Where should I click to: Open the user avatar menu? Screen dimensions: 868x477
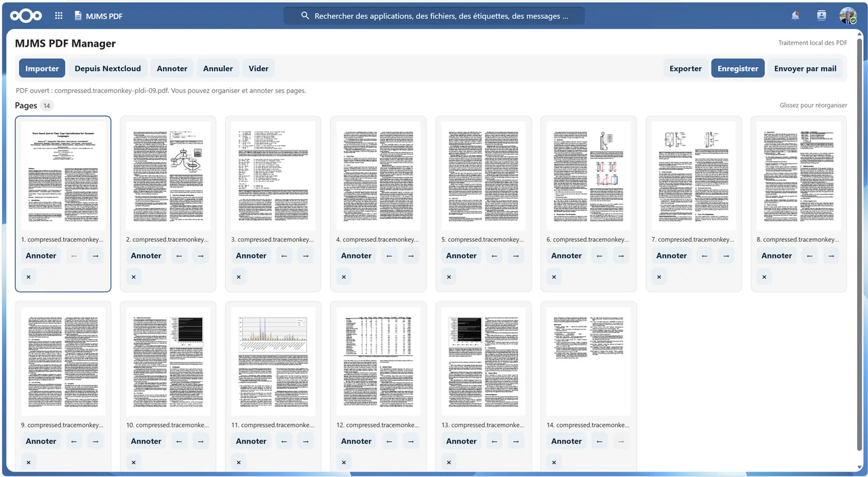pyautogui.click(x=848, y=16)
